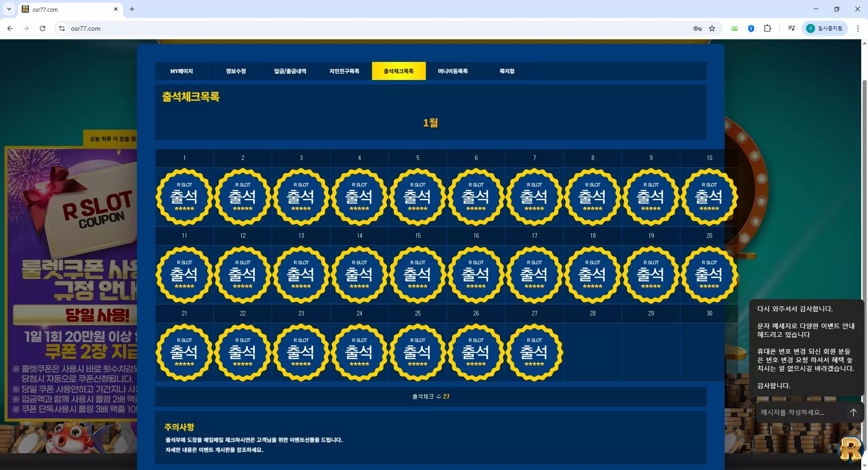Click the day 25 attendance stamp

(418, 352)
